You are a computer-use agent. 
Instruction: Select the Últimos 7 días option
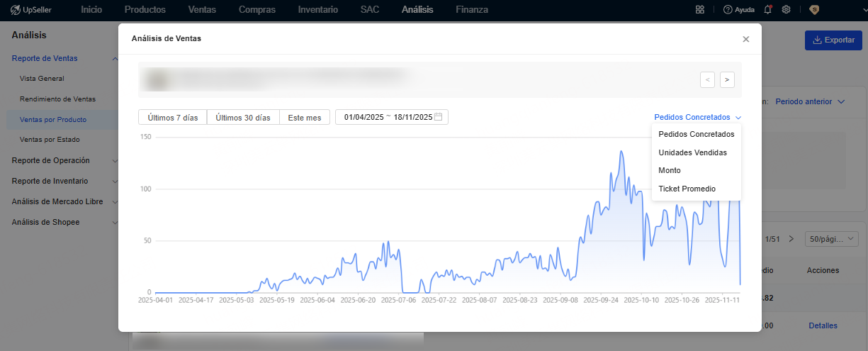click(173, 118)
